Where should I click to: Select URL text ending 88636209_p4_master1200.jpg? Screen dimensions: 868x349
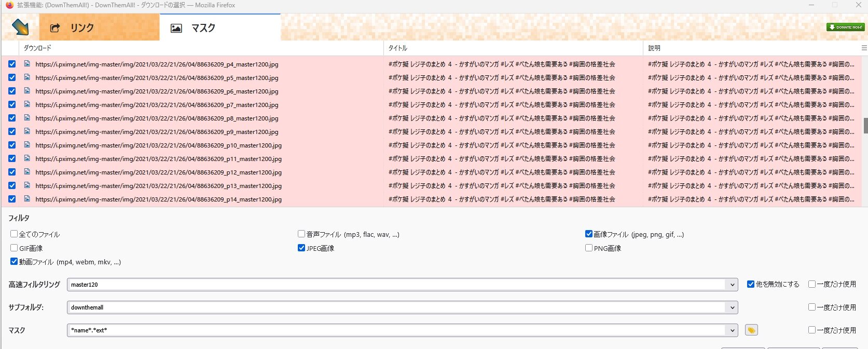157,64
